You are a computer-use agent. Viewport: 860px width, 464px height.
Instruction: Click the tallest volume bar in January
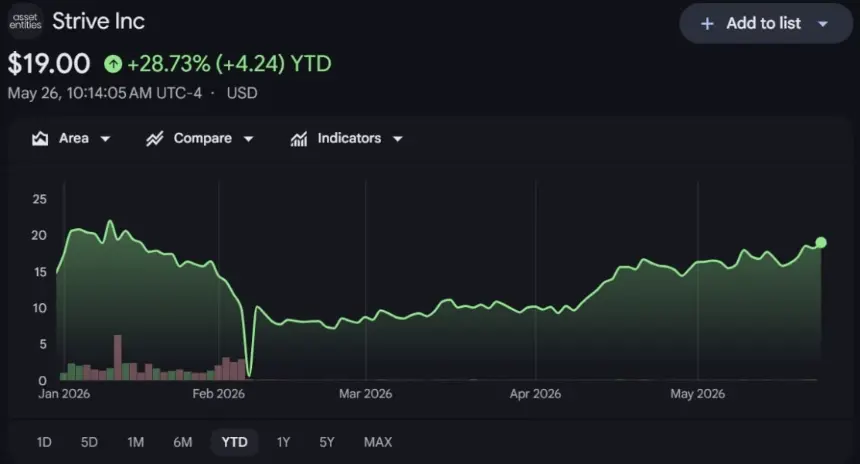click(117, 357)
